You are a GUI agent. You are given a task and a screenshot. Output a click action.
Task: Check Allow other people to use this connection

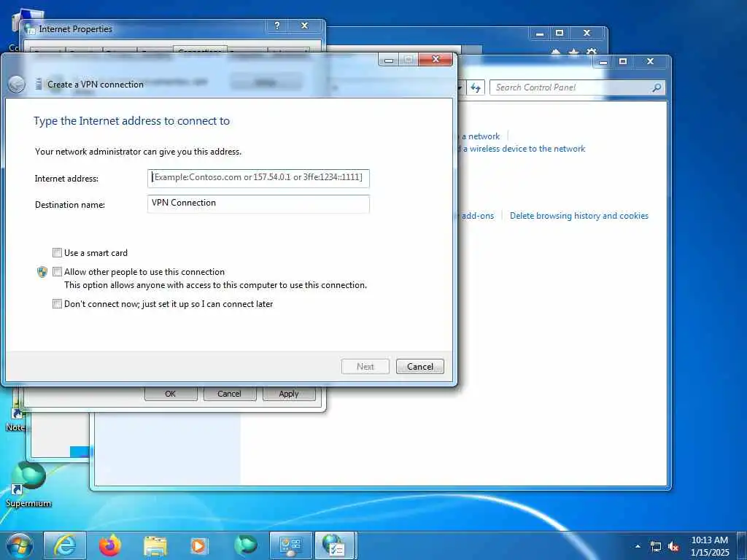[57, 271]
